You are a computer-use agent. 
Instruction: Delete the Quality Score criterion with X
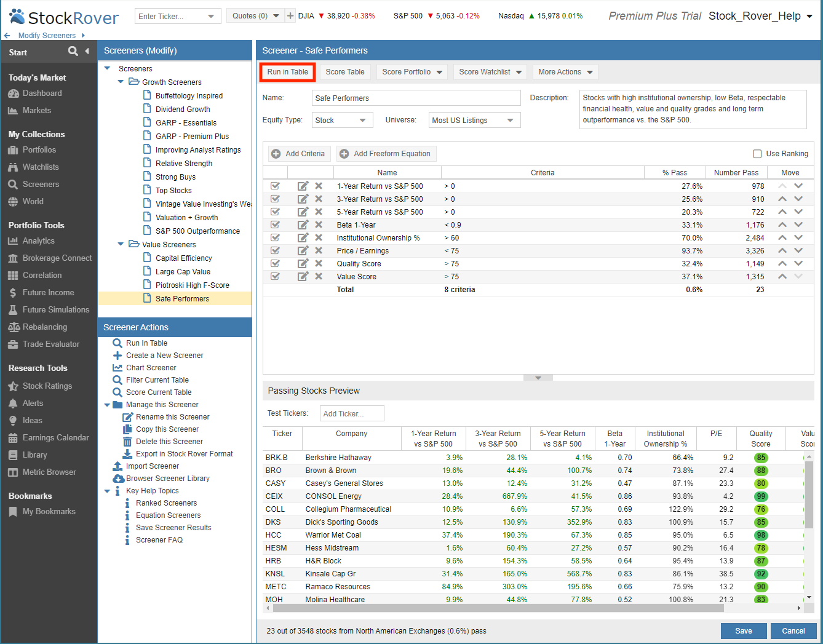319,263
